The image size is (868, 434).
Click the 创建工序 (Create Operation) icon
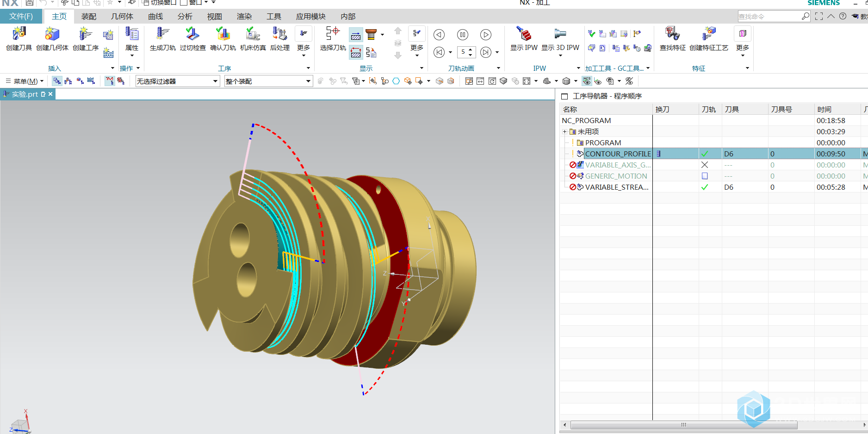point(86,34)
